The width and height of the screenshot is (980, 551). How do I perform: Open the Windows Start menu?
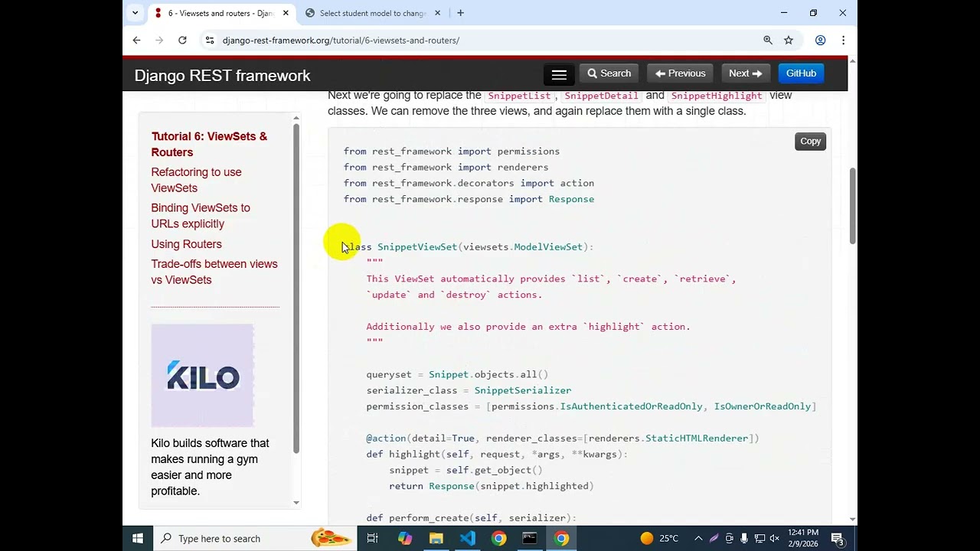click(138, 538)
